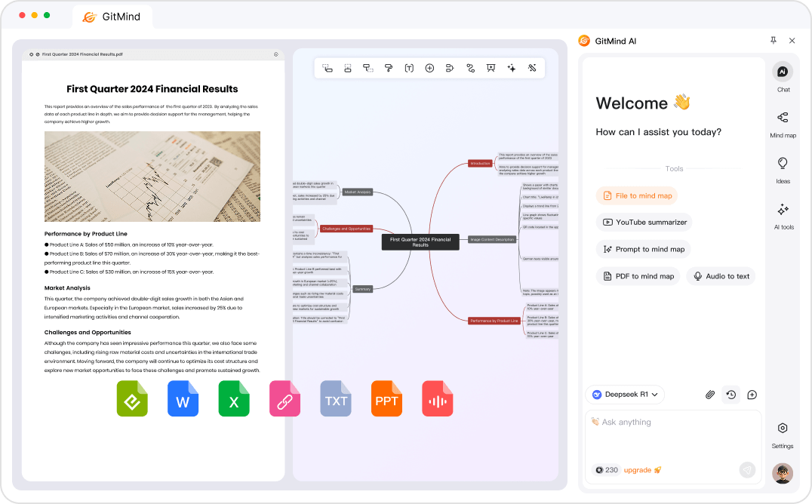
Task: Click the File to mind map tool button
Action: coord(636,195)
